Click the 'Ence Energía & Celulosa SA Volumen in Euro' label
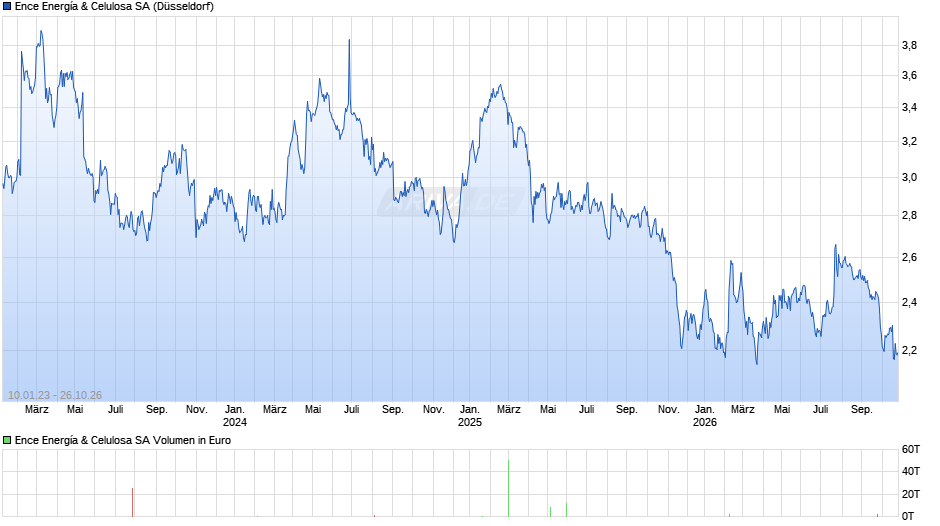 123,440
